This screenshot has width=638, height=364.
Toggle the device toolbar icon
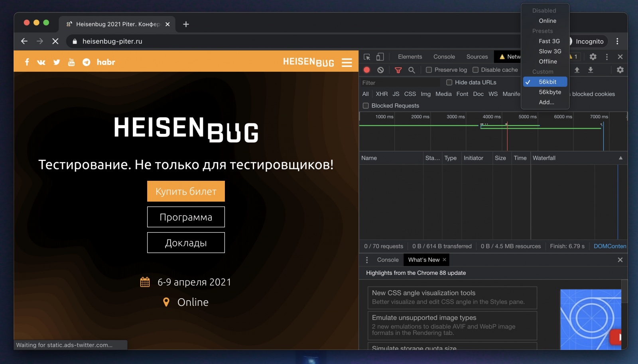(380, 57)
